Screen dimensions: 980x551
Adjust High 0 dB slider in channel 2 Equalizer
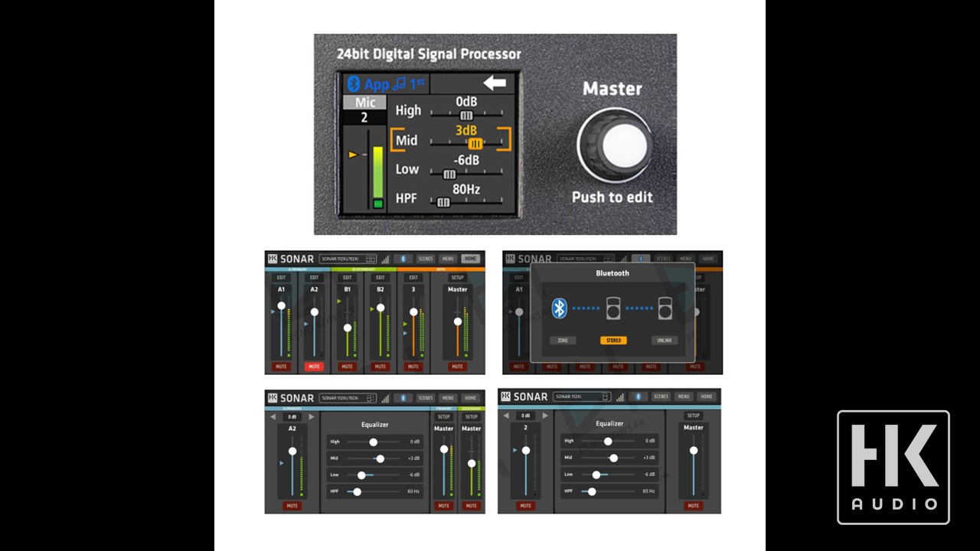click(609, 441)
